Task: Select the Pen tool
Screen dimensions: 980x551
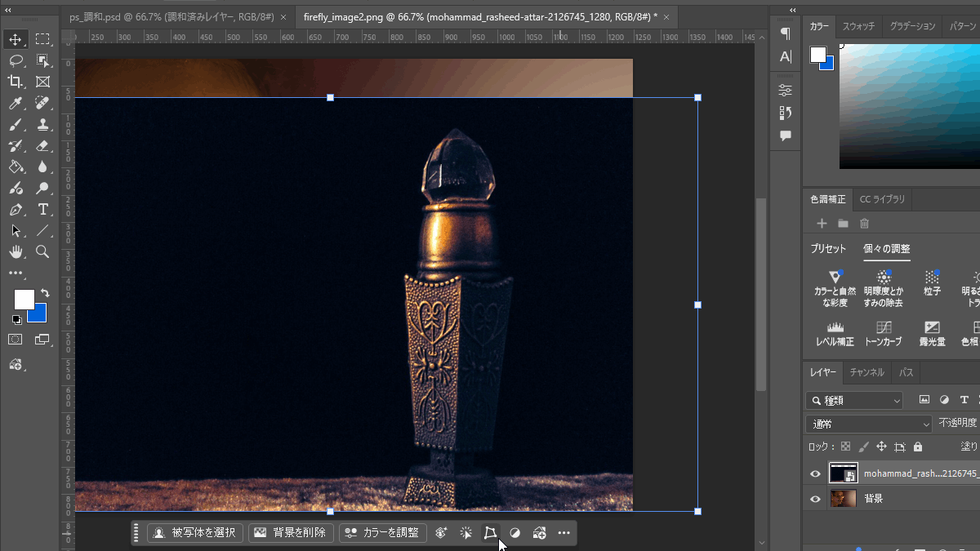Action: tap(15, 209)
